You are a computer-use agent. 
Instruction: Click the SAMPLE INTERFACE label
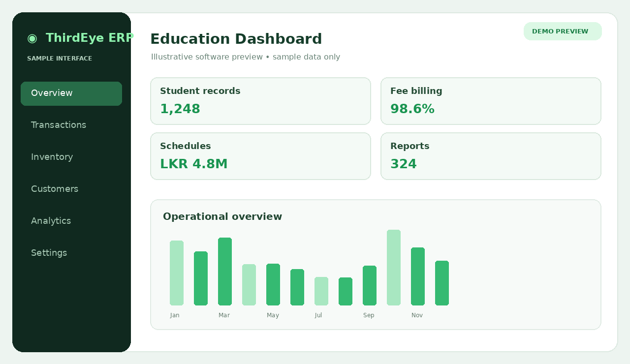pyautogui.click(x=60, y=59)
